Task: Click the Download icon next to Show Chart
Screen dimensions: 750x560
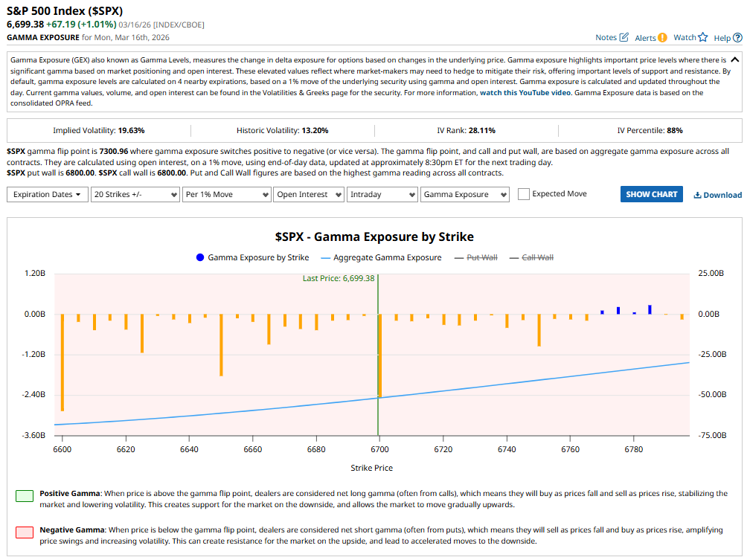Action: pos(697,194)
